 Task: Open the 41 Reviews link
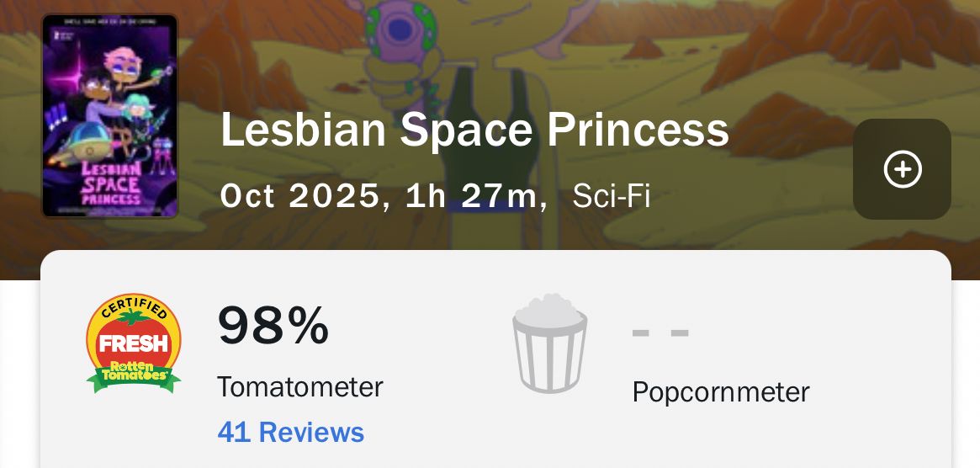pyautogui.click(x=290, y=432)
